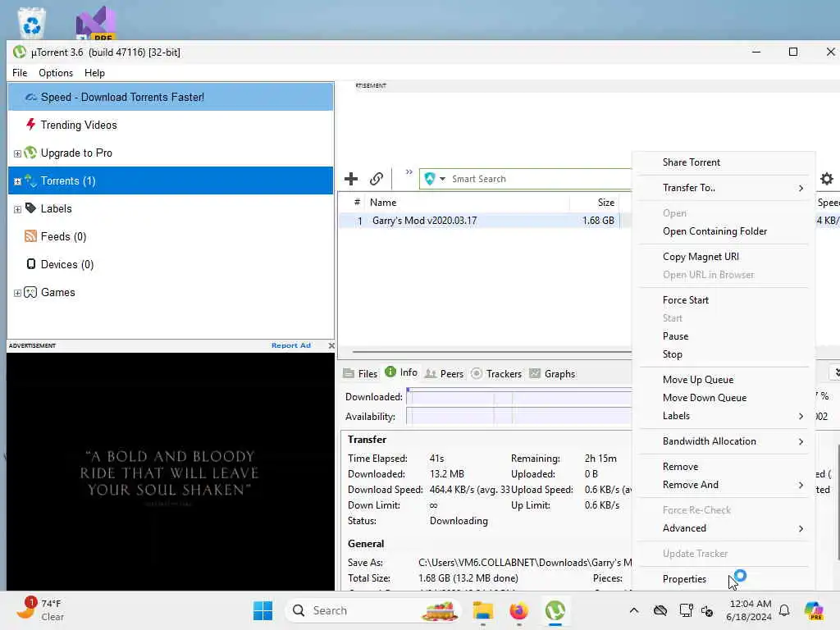Open Properties from context menu
Viewport: 840px width, 630px height.
coord(724,579)
